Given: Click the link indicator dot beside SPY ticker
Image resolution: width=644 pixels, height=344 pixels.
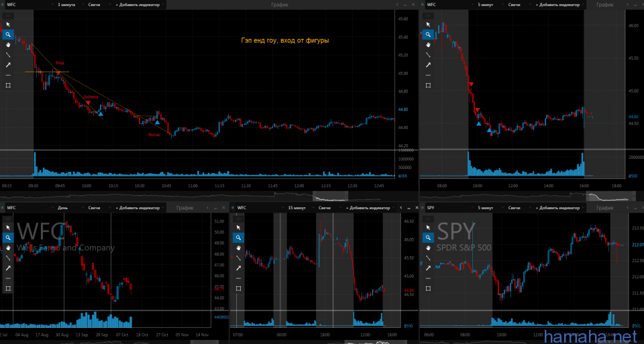Looking at the screenshot, I should [422, 208].
